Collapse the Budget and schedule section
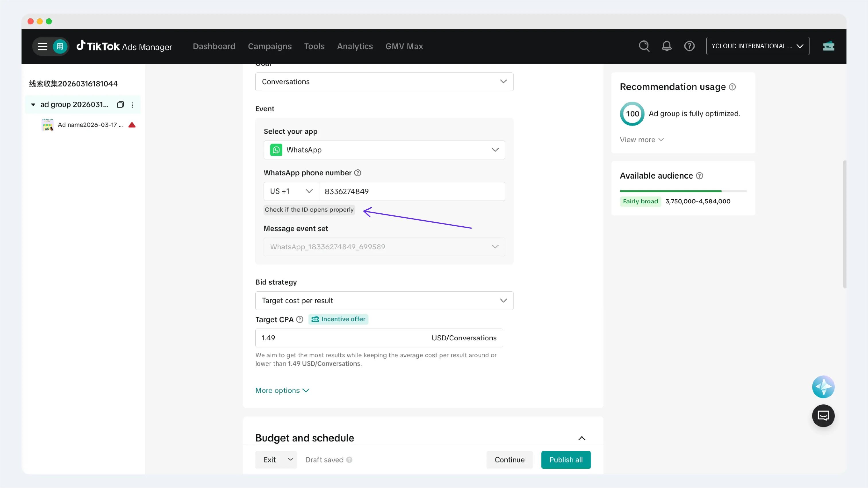The width and height of the screenshot is (868, 488). tap(582, 438)
